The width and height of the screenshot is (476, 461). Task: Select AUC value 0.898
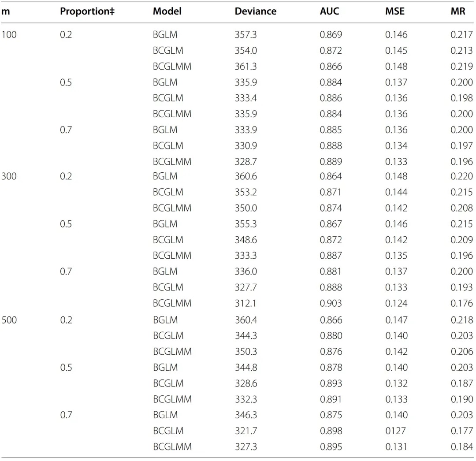[x=331, y=431]
